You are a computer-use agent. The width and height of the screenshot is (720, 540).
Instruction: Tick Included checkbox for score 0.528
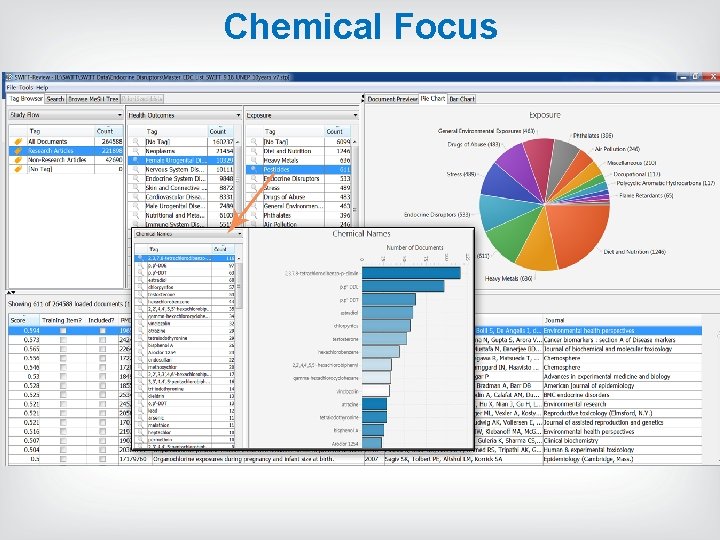102,386
